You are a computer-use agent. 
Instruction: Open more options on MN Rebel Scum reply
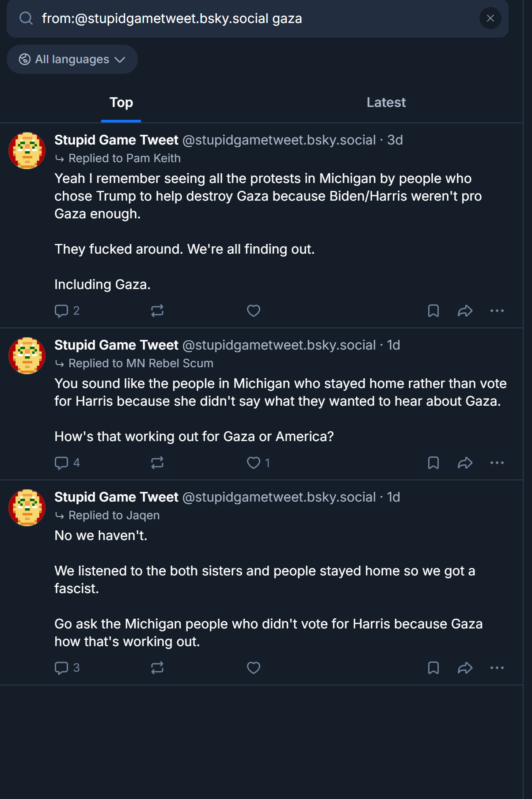click(x=497, y=463)
